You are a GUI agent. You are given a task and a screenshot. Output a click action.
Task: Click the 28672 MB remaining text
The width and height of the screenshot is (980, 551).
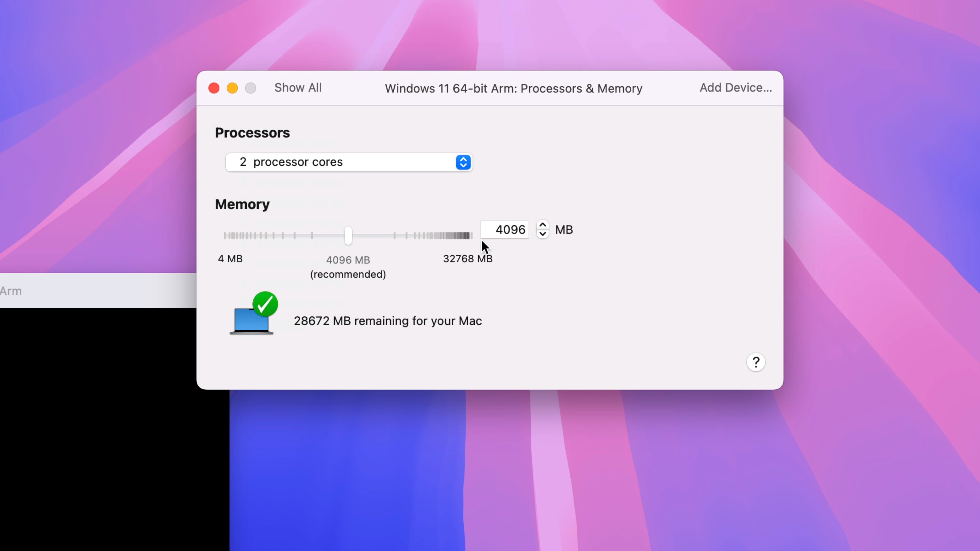point(388,321)
